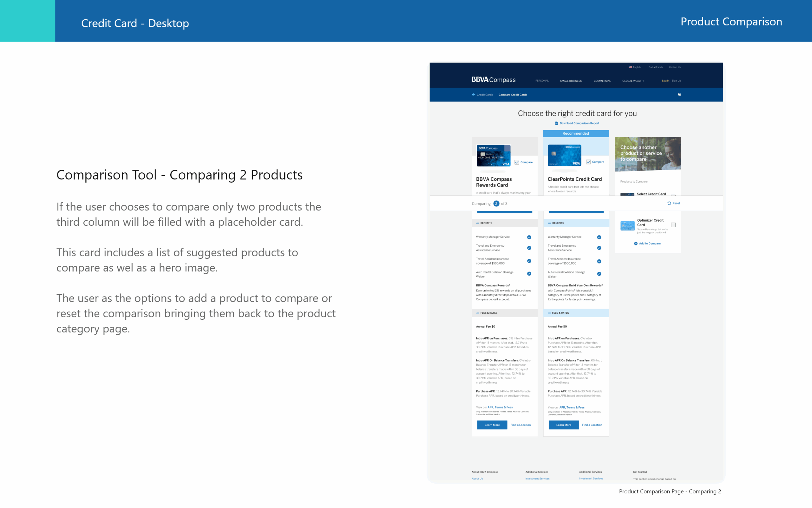Open the PERSONAL navigation menu
This screenshot has width=812, height=508.
[x=542, y=81]
